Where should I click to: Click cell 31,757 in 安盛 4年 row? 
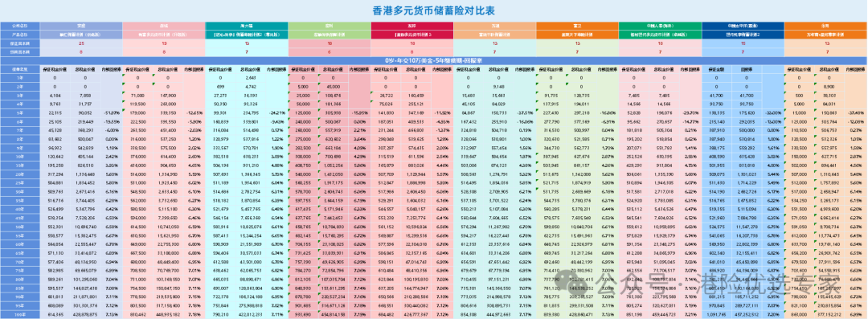click(85, 104)
